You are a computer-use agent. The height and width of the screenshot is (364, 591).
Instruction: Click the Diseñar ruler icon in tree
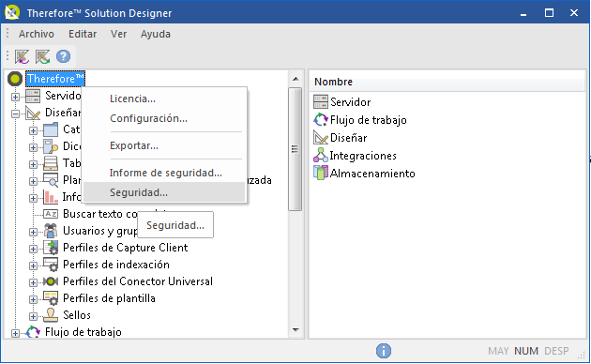(x=33, y=113)
